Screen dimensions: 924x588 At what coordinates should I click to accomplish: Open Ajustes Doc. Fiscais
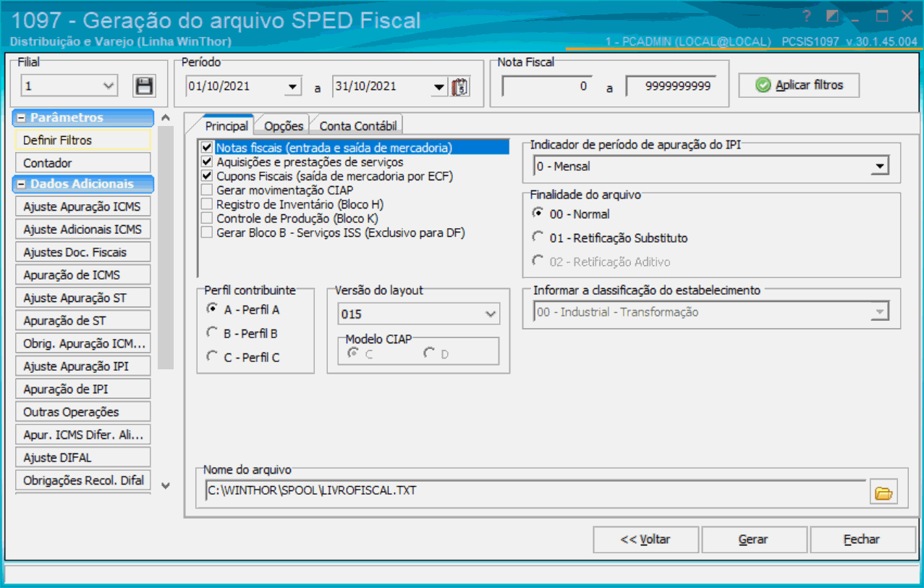pos(82,252)
